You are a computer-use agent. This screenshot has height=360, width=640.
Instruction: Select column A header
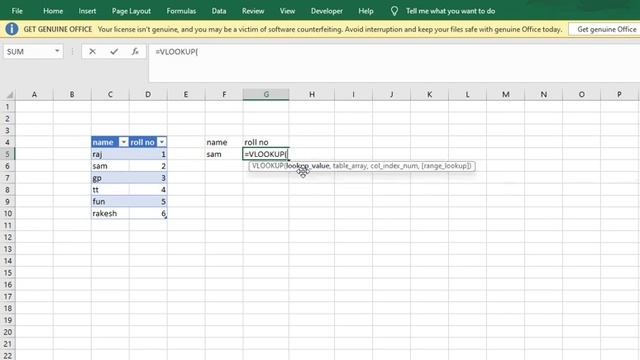34,95
